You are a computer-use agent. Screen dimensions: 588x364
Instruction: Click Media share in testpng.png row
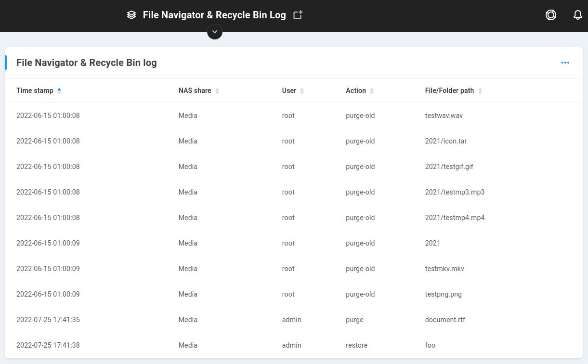click(188, 294)
